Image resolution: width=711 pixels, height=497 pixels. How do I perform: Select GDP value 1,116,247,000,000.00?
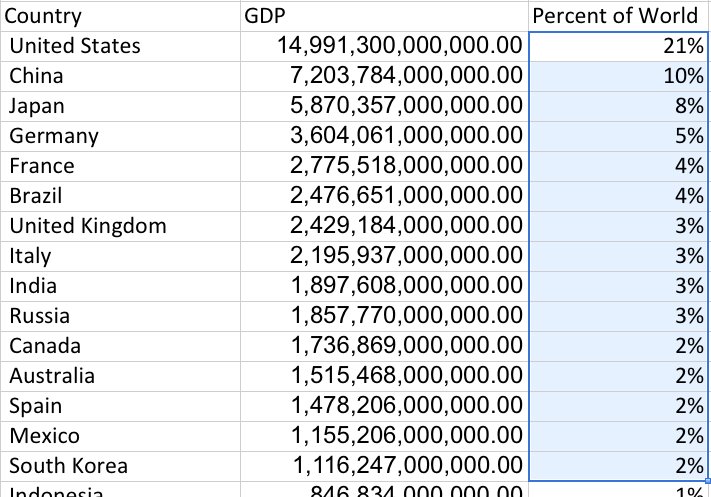385,466
